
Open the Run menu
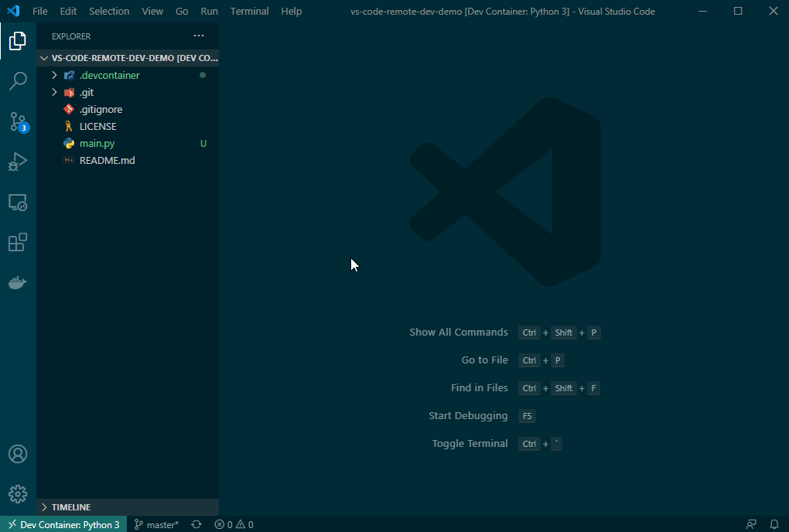click(x=209, y=11)
